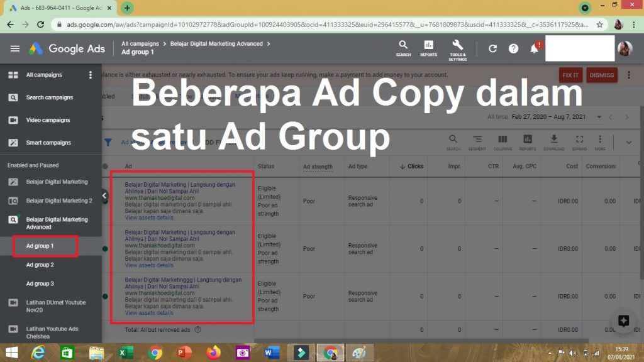Open the Columns icon in table toolbar

click(x=502, y=141)
